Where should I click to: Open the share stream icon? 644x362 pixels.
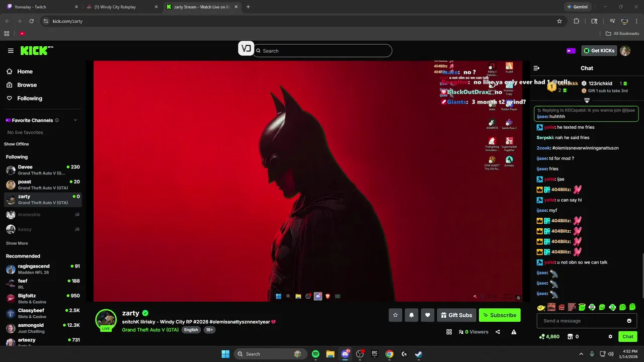tap(498, 332)
